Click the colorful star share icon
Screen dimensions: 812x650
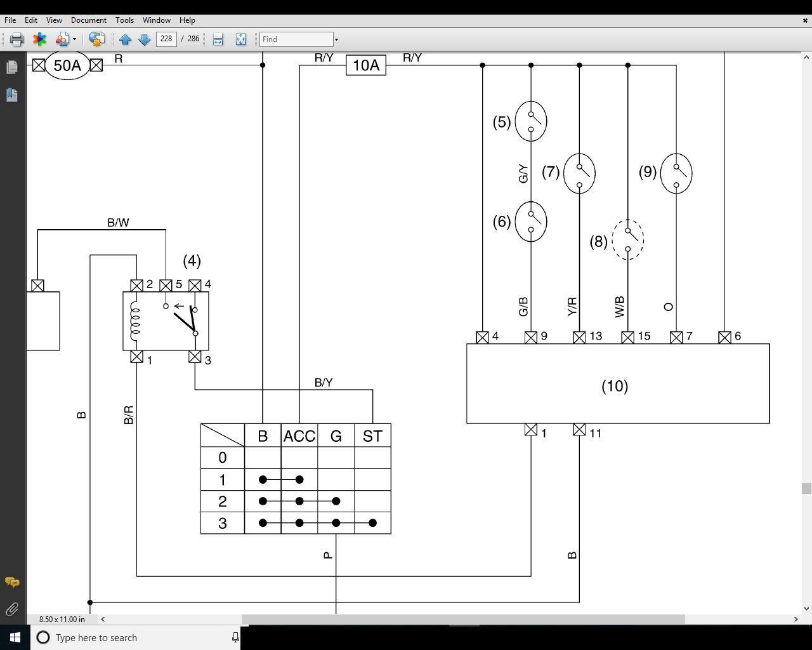[x=39, y=39]
